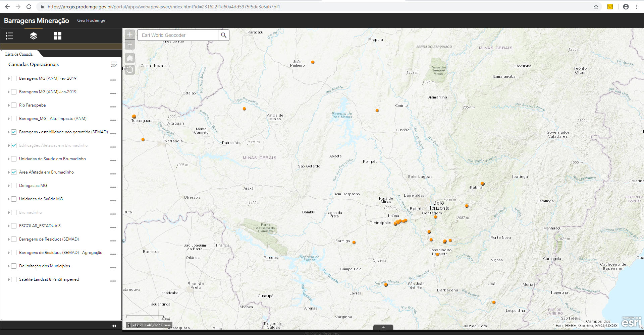Collapse the side panel with double arrows
The width and height of the screenshot is (644, 335).
(x=114, y=326)
